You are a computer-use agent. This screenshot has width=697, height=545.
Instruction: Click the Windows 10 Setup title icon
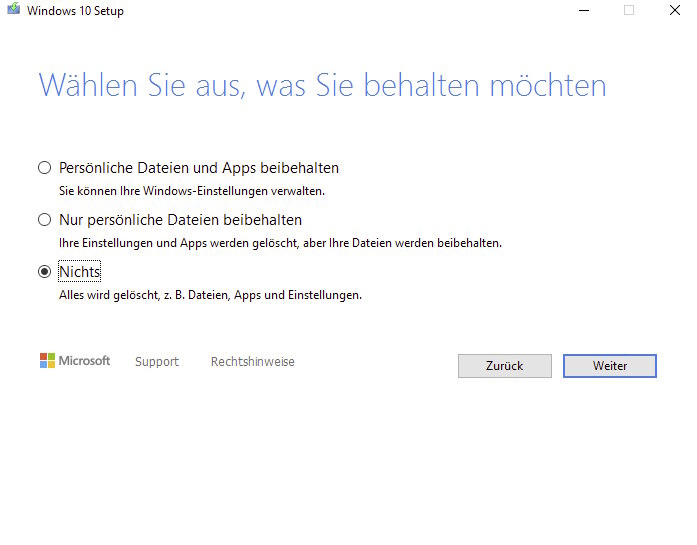click(14, 9)
